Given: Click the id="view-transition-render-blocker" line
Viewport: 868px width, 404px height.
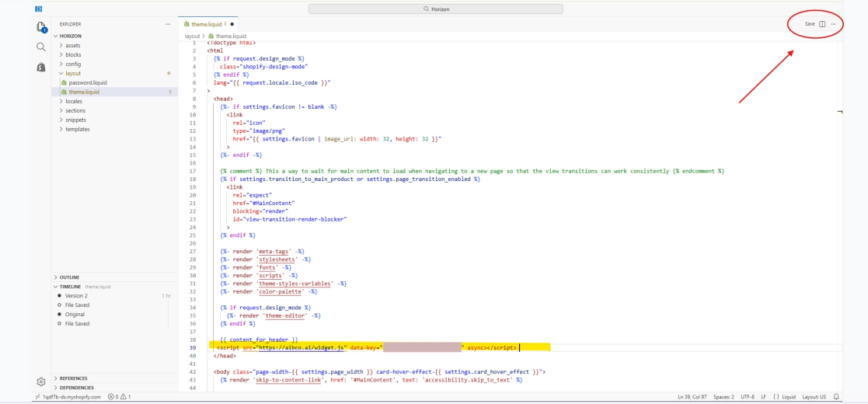Looking at the screenshot, I should [x=290, y=219].
